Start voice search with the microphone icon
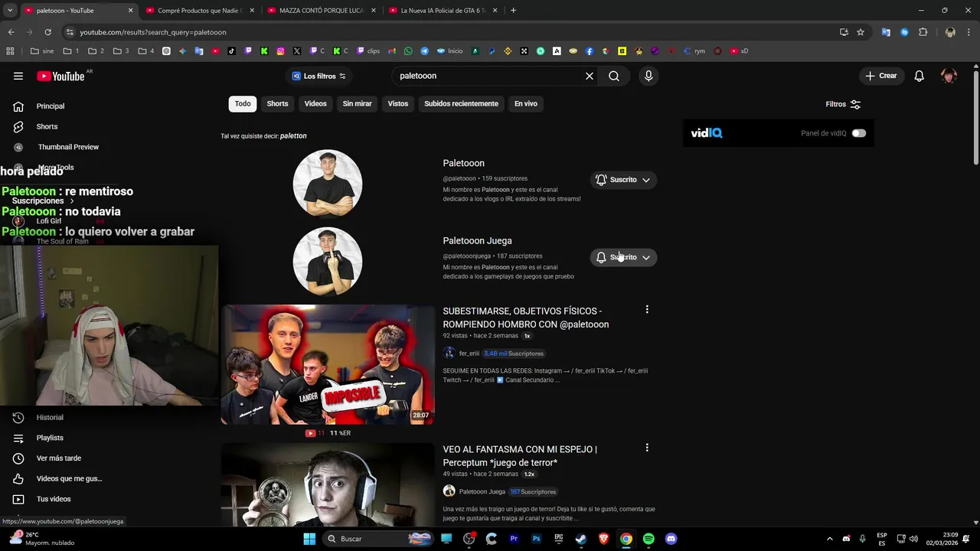Screen dimensions: 980x551 648,76
